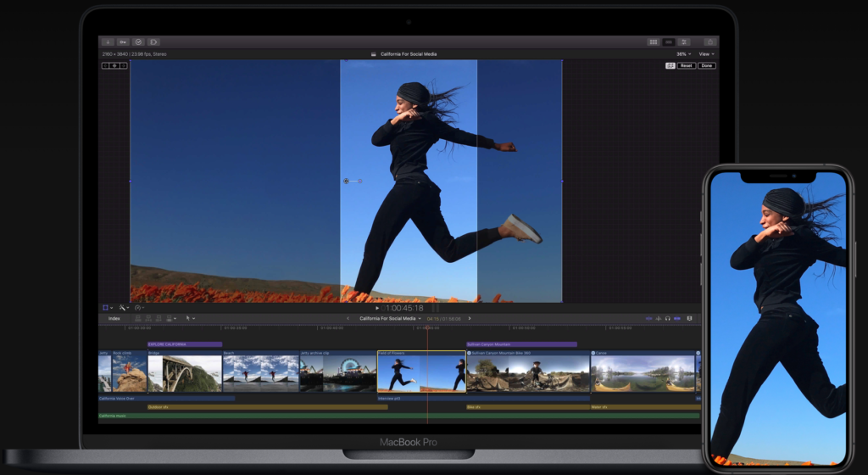
Task: Open the View dropdown in viewer
Action: click(x=706, y=54)
